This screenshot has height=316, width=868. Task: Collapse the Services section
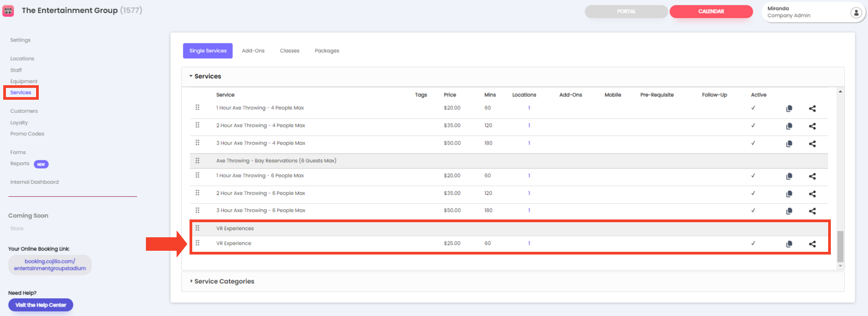click(205, 76)
